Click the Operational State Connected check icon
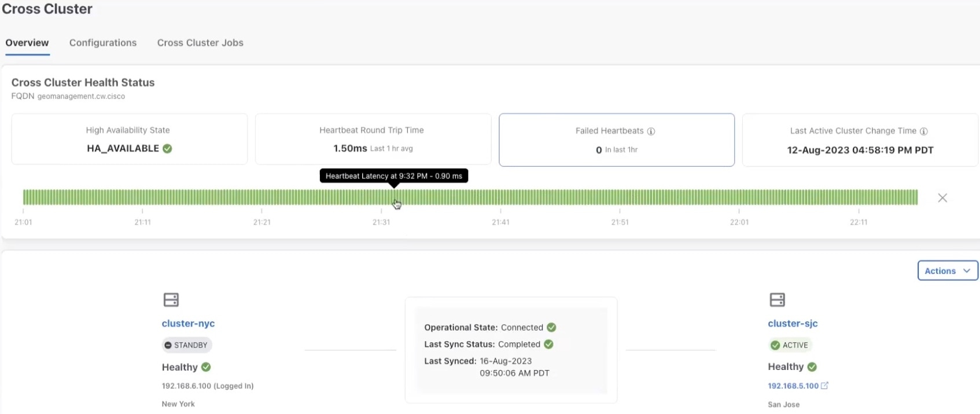The width and height of the screenshot is (980, 414). click(551, 327)
